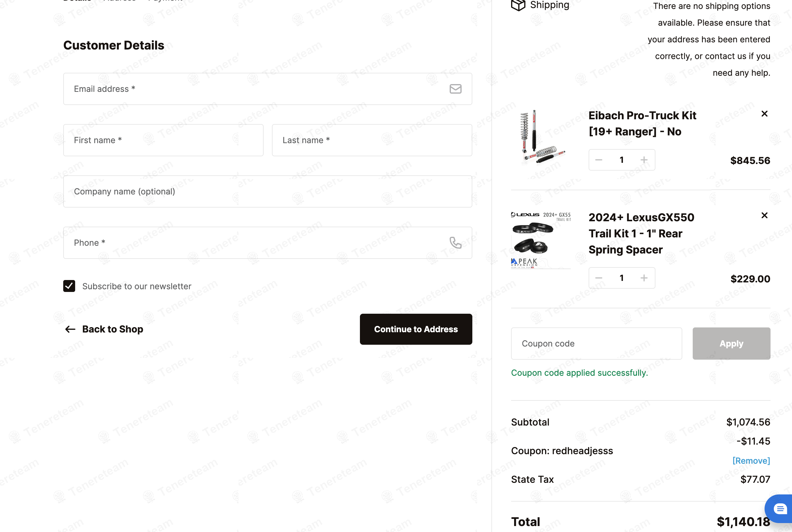Increase Eibach Pro-Truck Kit quantity
792x532 pixels.
[x=644, y=160]
